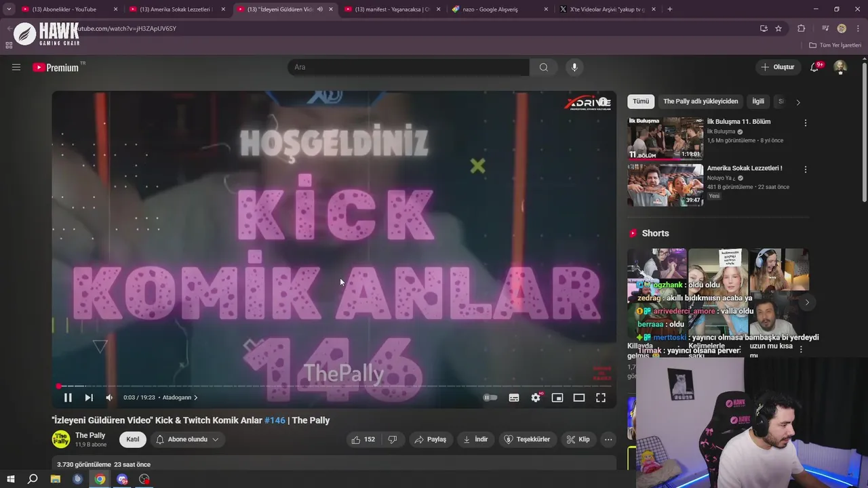Open the tab search dropdown arrow
Viewport: 868px width, 488px height.
click(x=9, y=9)
